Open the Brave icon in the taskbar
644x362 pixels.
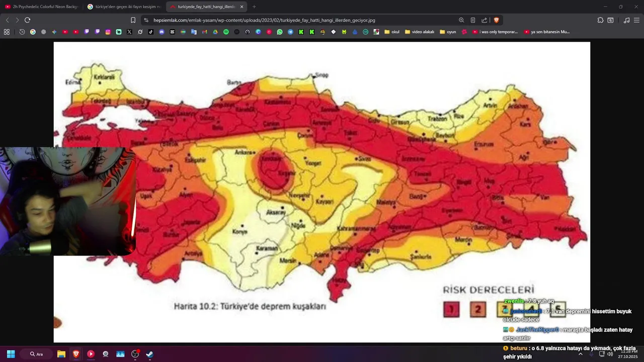coord(76,354)
